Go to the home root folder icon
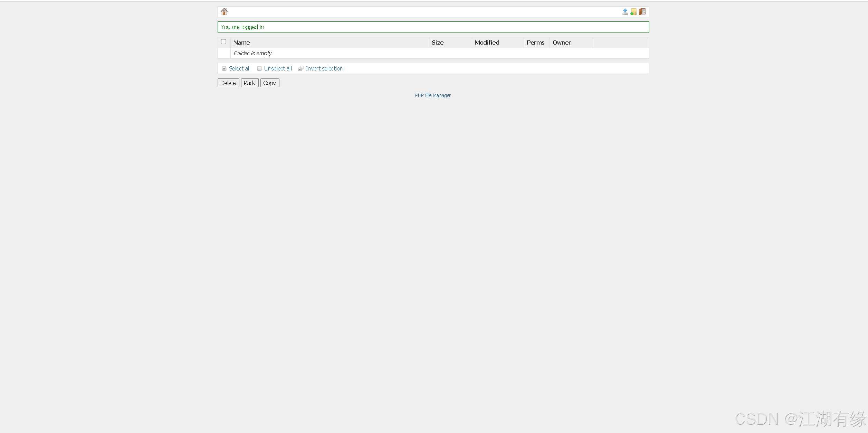 224,12
